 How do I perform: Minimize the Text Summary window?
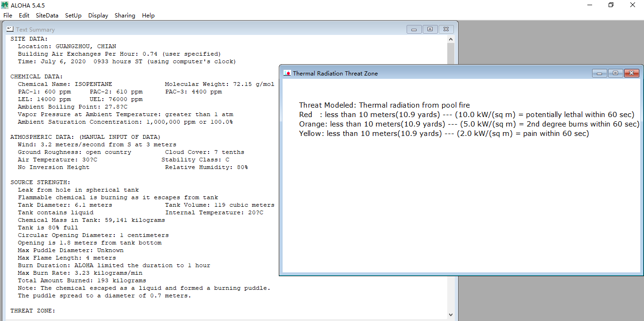[414, 29]
